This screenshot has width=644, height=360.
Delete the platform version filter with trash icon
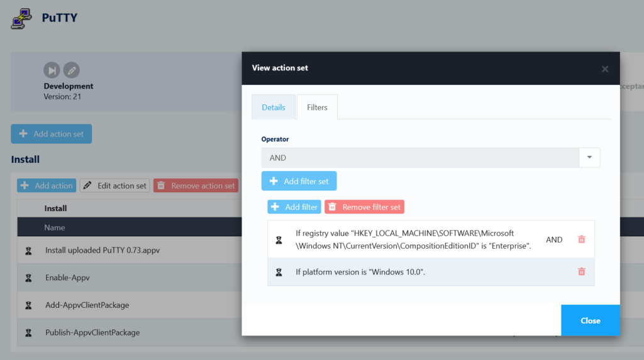click(x=581, y=271)
